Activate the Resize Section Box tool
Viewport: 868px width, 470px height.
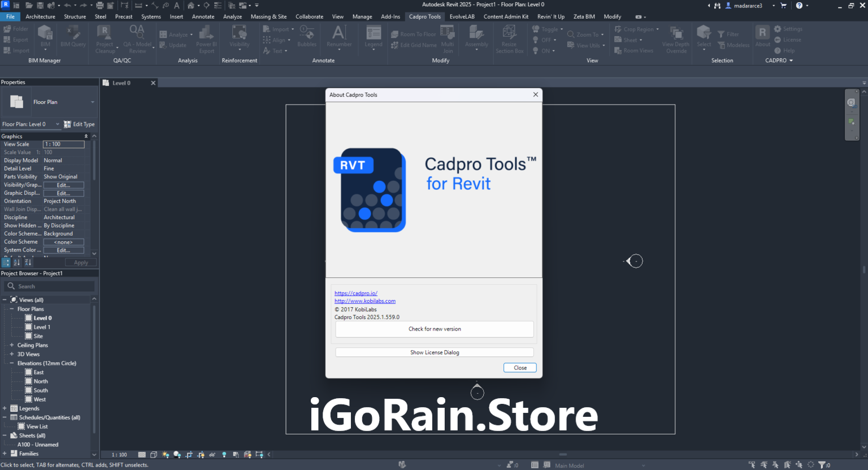pos(509,40)
